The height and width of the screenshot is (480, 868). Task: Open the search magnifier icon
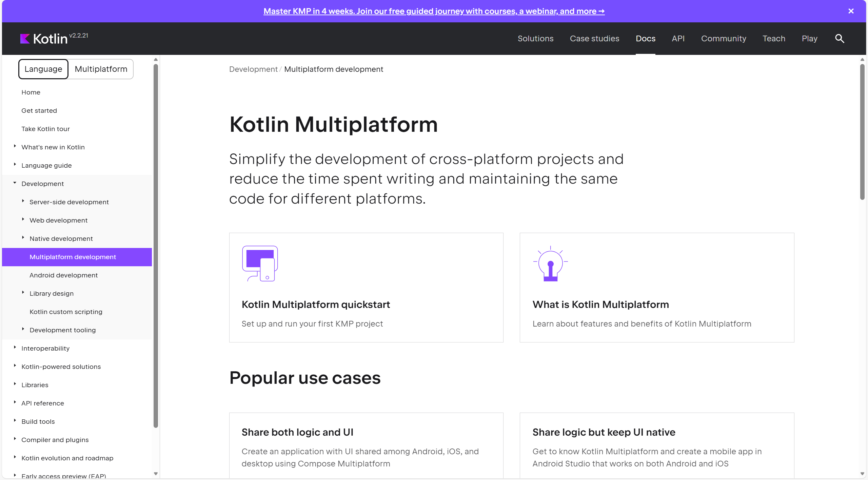(x=839, y=39)
